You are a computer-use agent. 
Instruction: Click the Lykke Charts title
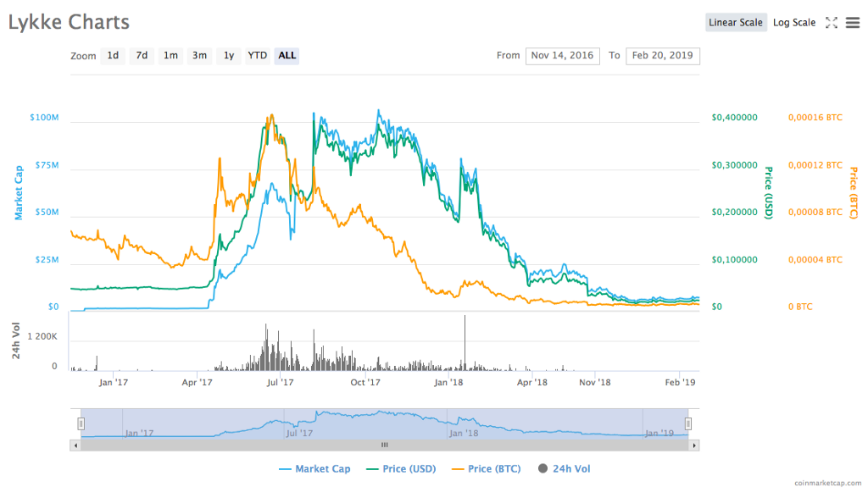point(69,22)
